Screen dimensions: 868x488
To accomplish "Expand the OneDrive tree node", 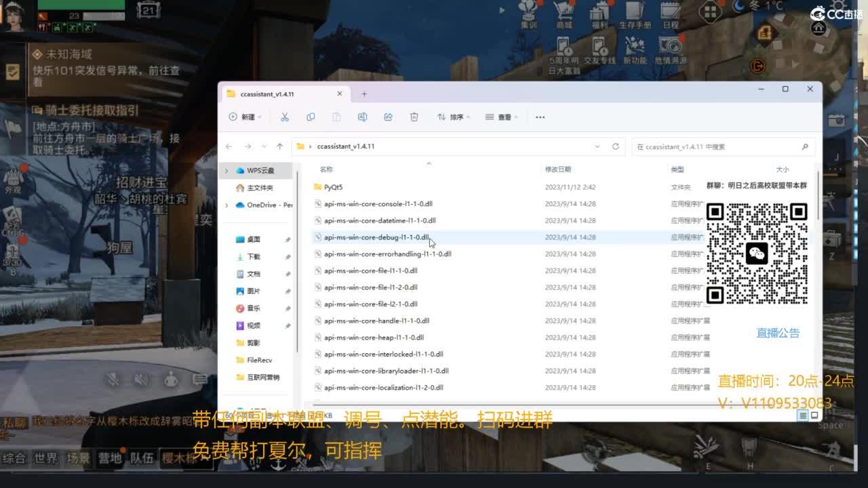I will [226, 205].
